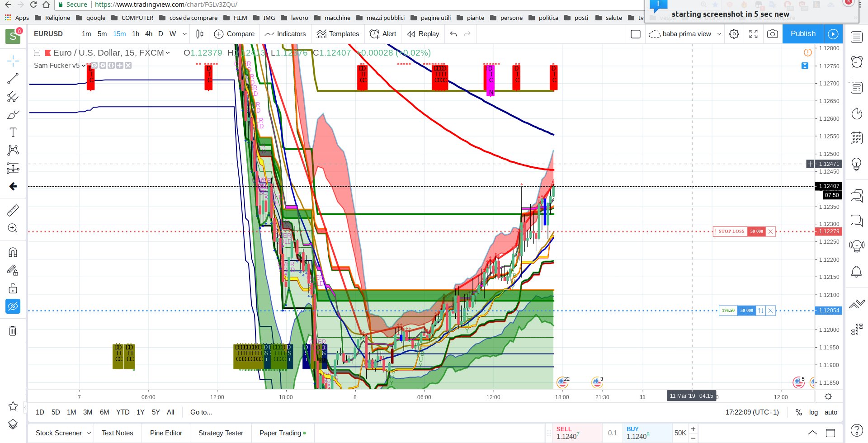This screenshot has width=868, height=443.
Task: Toggle lock all drawing tools
Action: tap(13, 288)
